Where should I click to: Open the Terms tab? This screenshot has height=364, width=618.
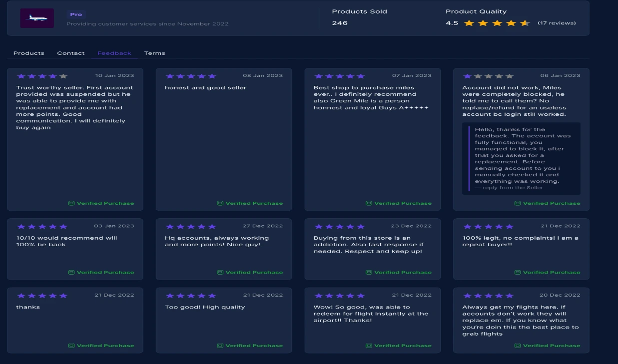coord(155,53)
